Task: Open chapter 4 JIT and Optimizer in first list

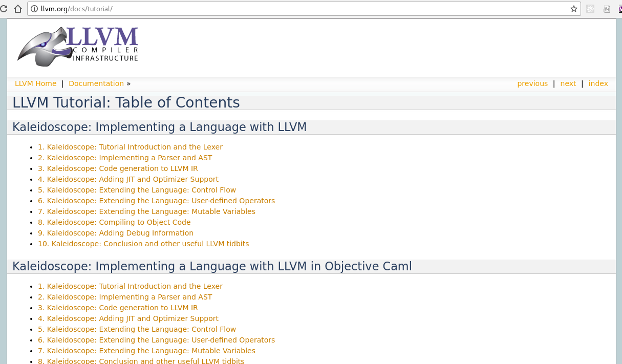Action: (x=128, y=179)
